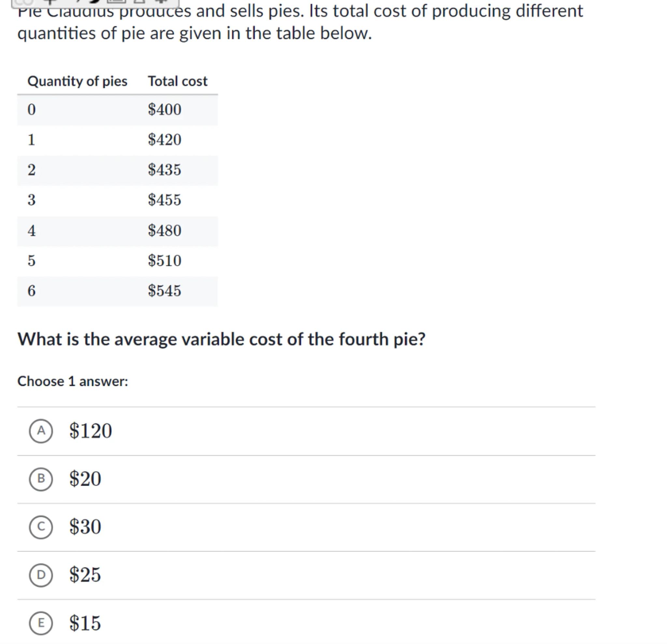Viewport: 667px width, 644px height.
Task: Select answer option A, $120
Action: (x=41, y=431)
